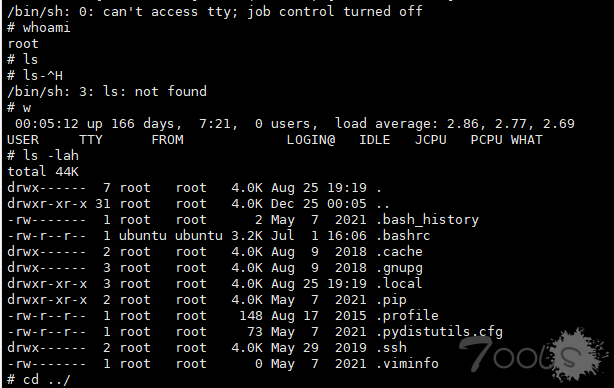Click the ".pydistutils.cfg" file name
The width and height of the screenshot is (614, 388).
(x=439, y=332)
